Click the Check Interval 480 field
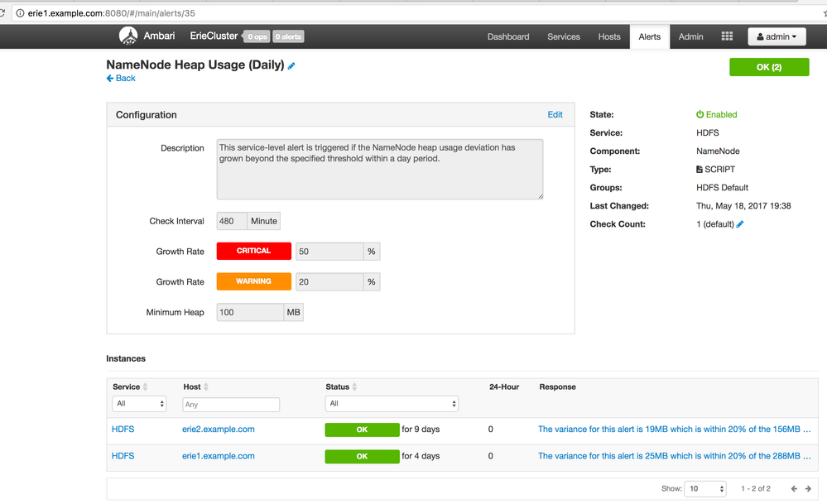 click(232, 221)
